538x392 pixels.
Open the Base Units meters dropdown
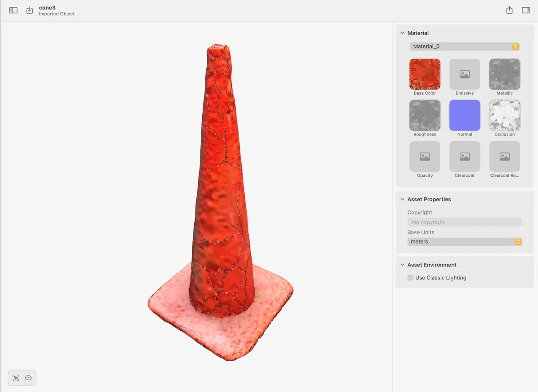tap(464, 242)
